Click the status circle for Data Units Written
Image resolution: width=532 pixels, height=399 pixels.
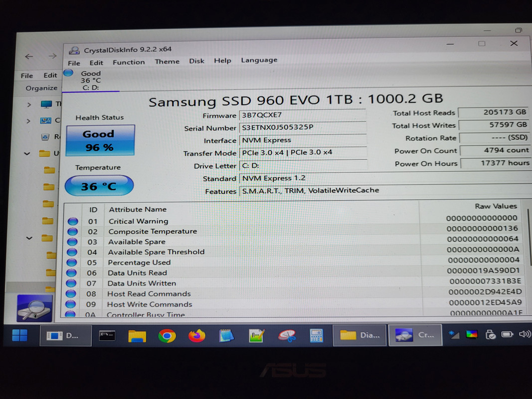(71, 283)
